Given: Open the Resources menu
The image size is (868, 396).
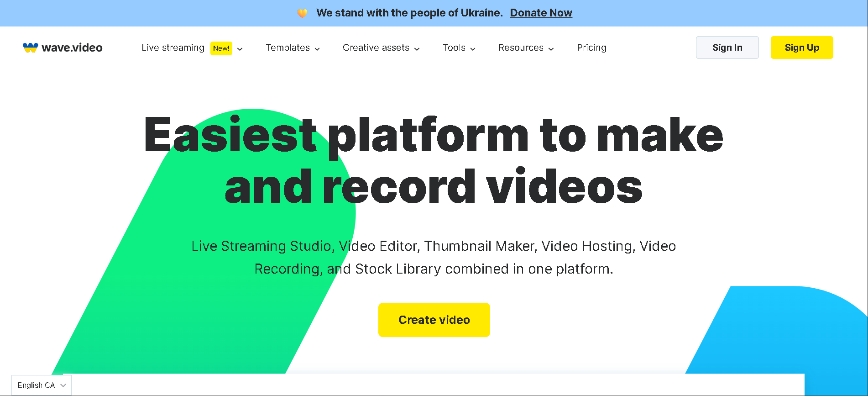Looking at the screenshot, I should (521, 48).
